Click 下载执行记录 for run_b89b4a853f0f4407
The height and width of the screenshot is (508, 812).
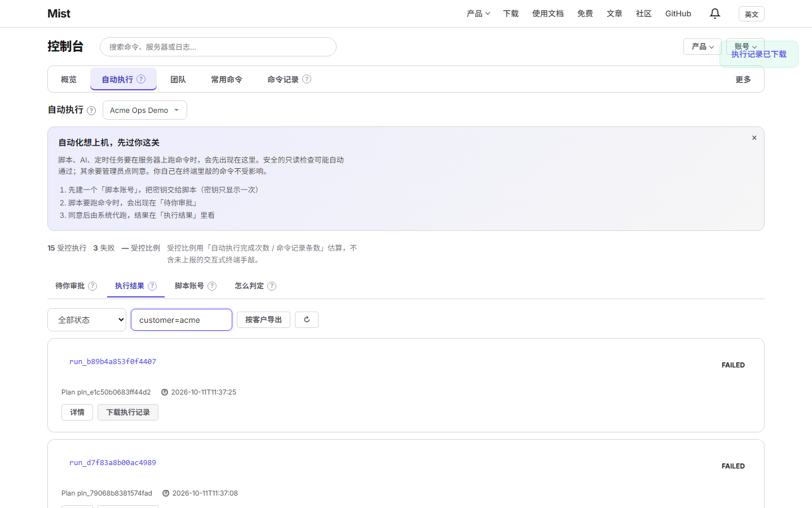coord(128,412)
